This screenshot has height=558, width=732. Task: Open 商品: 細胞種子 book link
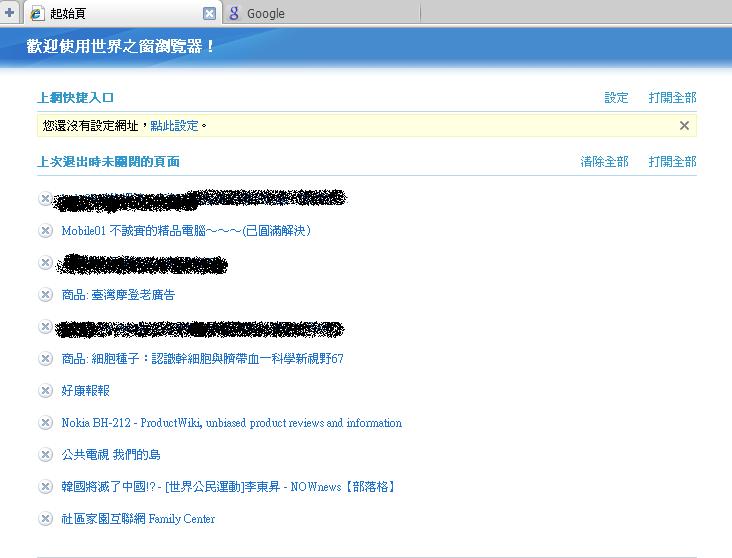coord(202,359)
